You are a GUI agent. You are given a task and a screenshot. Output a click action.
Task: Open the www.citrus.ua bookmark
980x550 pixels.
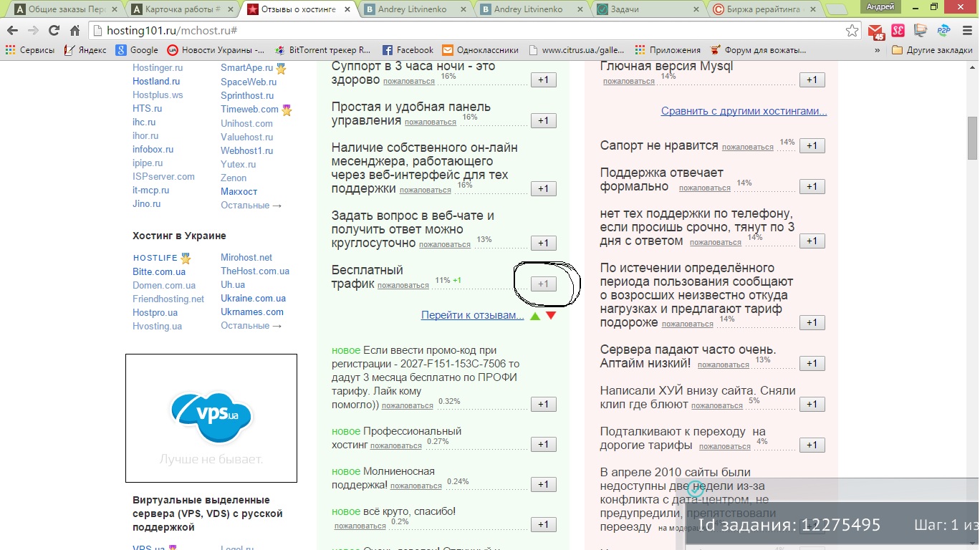click(577, 50)
